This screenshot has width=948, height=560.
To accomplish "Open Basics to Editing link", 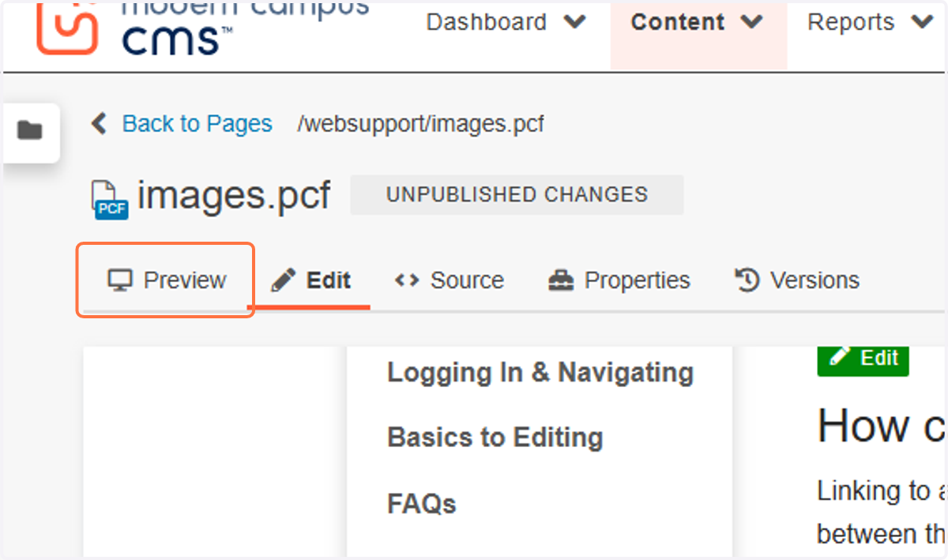I will click(495, 438).
